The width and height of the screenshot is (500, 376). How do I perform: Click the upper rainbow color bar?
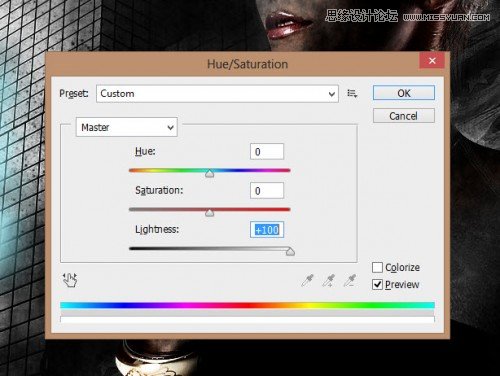coord(247,305)
